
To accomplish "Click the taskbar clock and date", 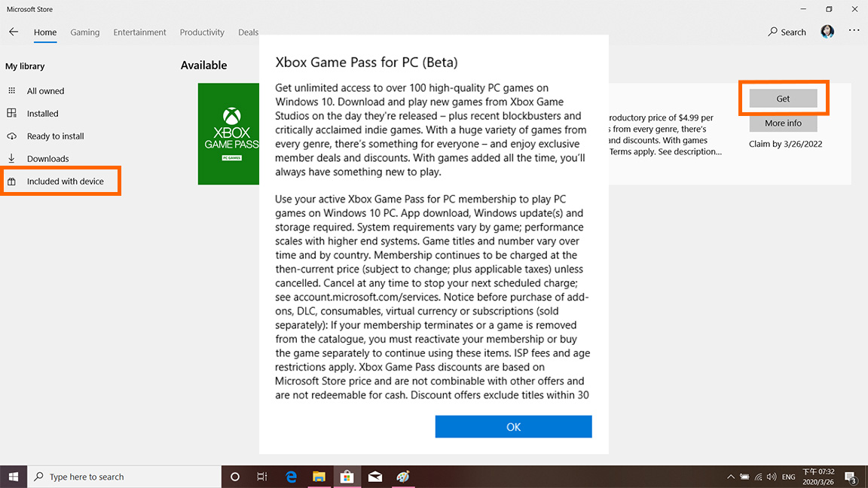I will click(x=818, y=477).
